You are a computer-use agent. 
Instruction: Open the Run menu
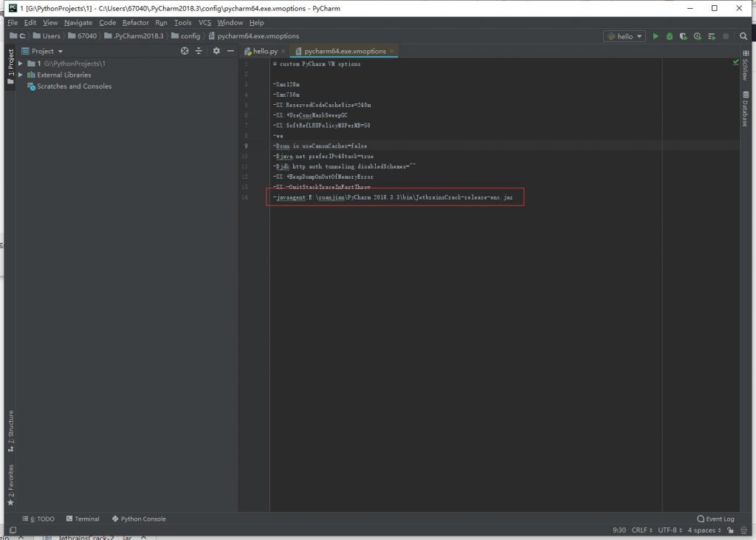[161, 23]
